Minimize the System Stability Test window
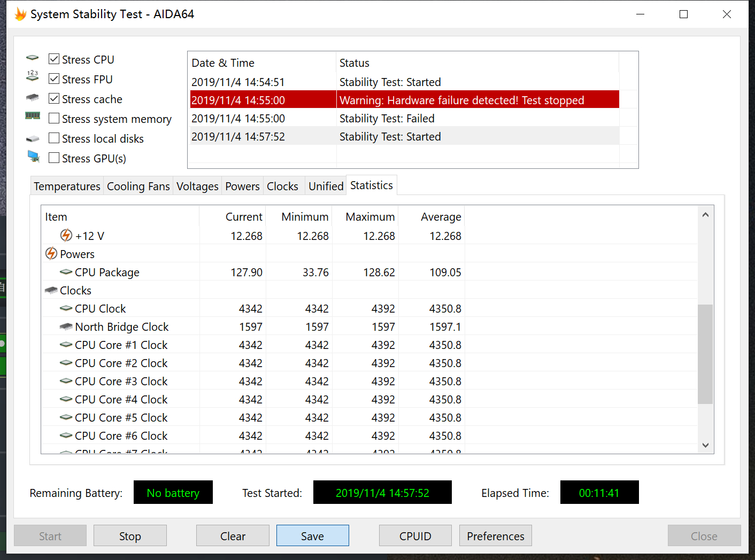 tap(641, 14)
